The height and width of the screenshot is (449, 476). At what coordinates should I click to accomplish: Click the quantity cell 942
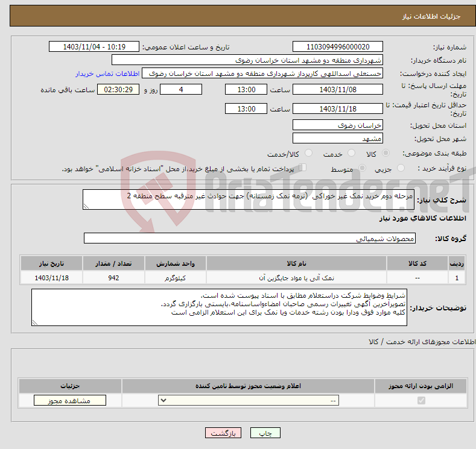tap(113, 278)
